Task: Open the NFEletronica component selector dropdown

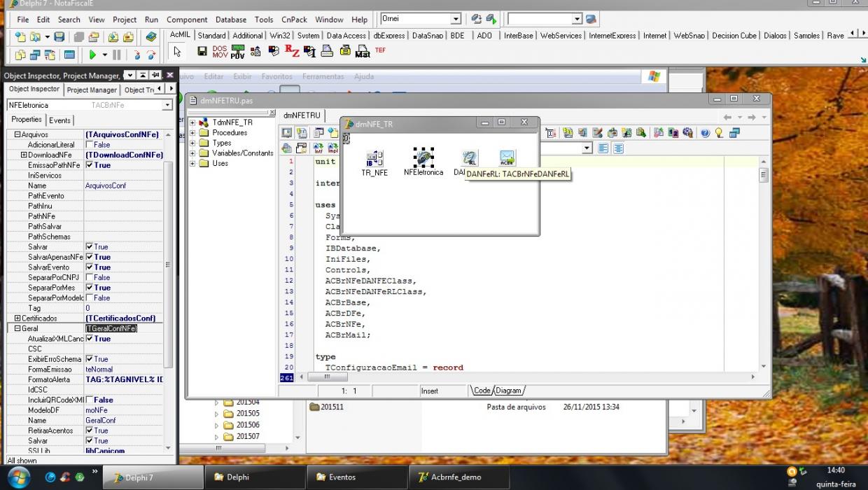Action: 167,105
